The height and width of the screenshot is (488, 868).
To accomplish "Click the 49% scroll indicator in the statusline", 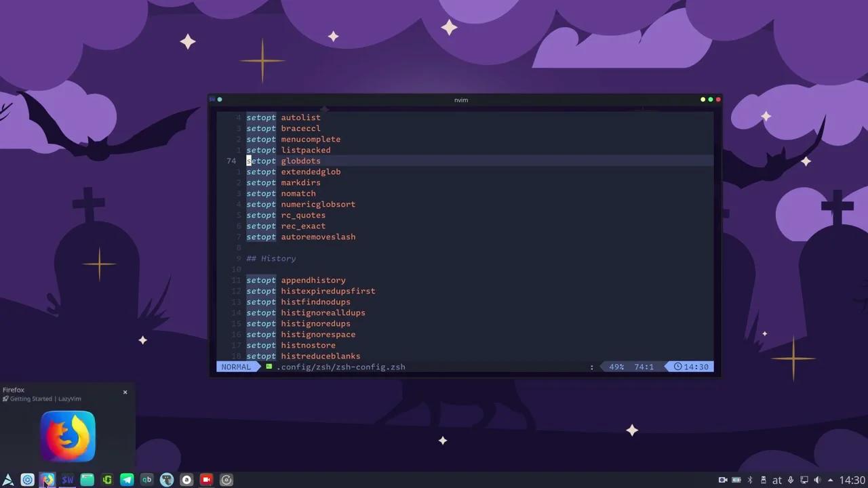I will point(616,366).
